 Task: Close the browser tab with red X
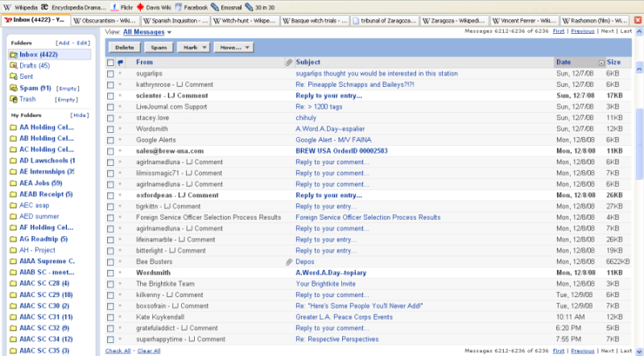click(x=638, y=20)
